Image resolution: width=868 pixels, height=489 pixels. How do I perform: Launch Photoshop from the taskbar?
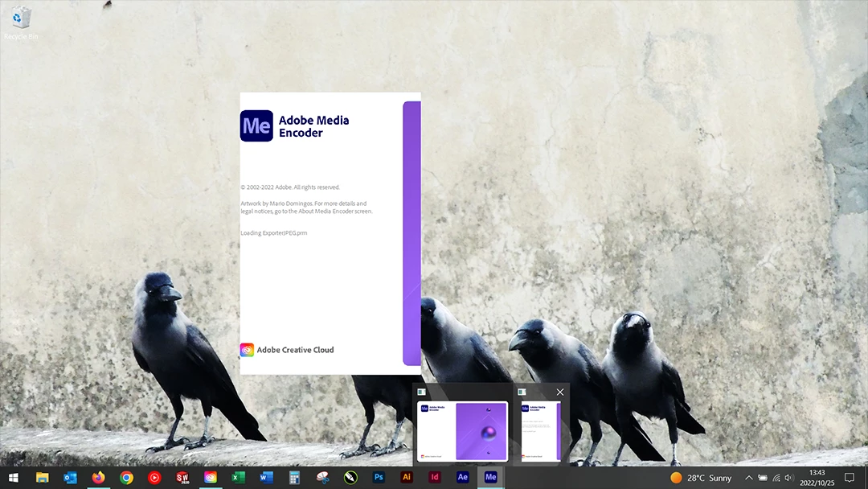click(379, 477)
